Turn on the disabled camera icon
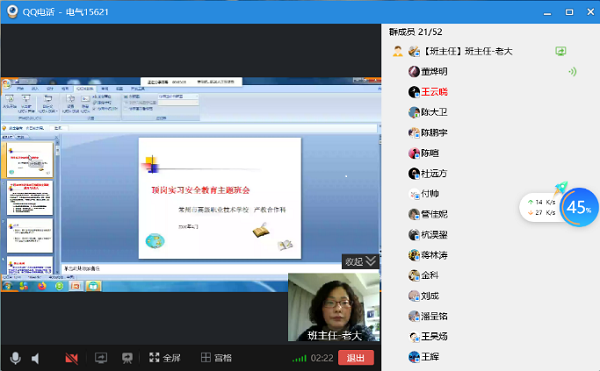 (x=72, y=358)
